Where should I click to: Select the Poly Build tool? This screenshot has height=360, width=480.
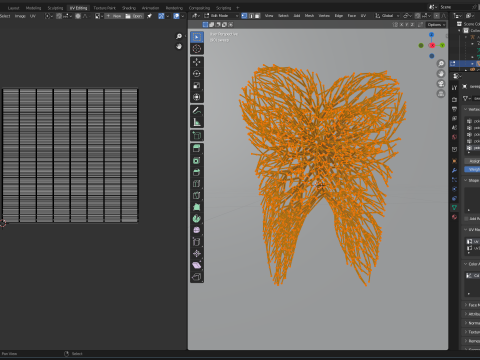(197, 207)
